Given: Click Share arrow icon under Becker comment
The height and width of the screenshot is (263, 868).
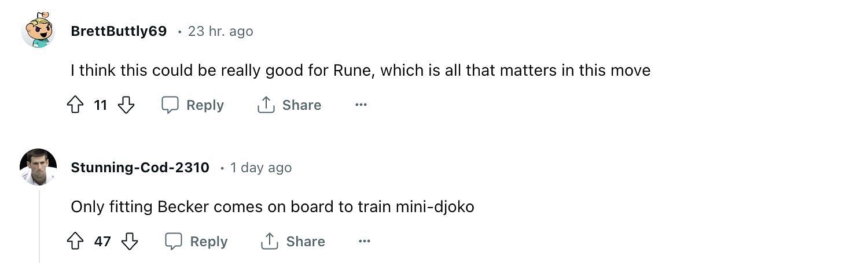Looking at the screenshot, I should [270, 242].
